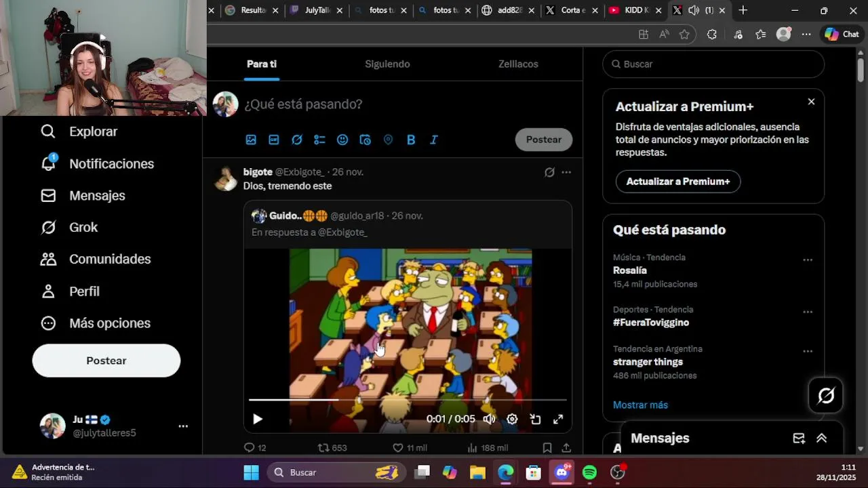Share bigote's post
The height and width of the screenshot is (488, 868).
click(566, 448)
